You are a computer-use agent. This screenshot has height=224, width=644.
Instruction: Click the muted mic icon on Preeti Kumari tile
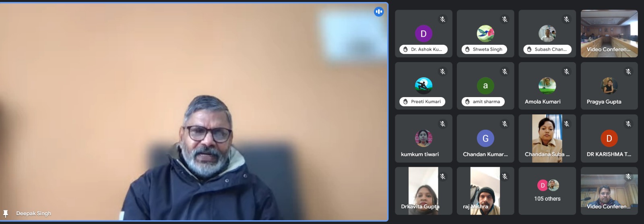tap(443, 71)
